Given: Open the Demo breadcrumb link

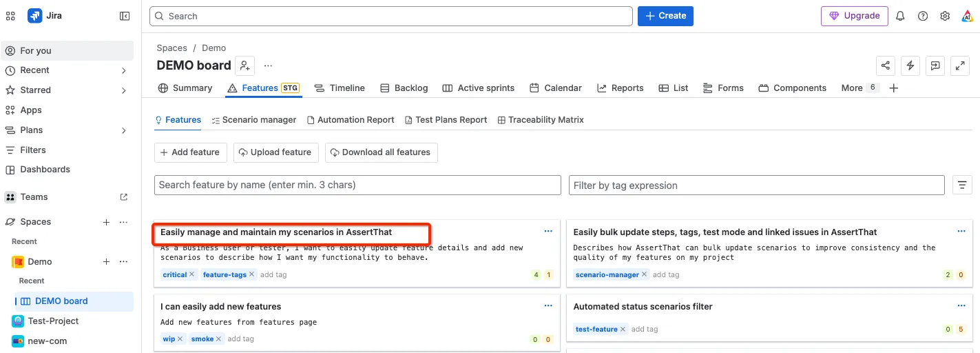Looking at the screenshot, I should (214, 48).
